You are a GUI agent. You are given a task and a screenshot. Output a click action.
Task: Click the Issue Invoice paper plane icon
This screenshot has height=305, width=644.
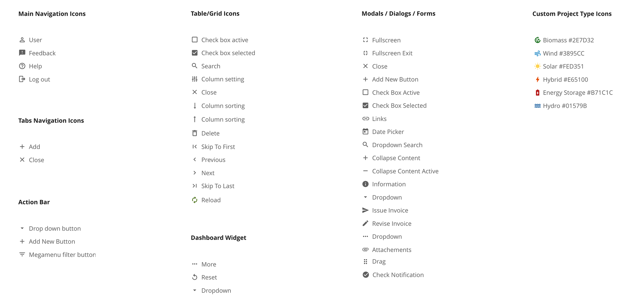(366, 210)
